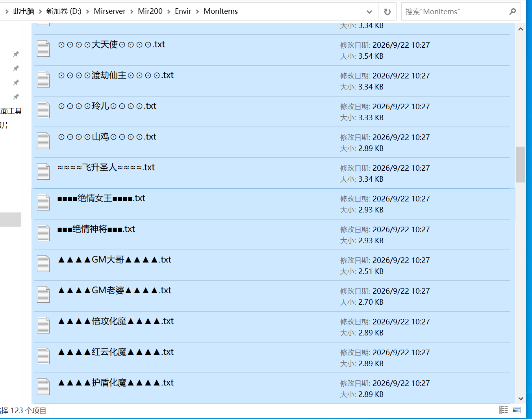Expand the chevron after Mir200
The width and height of the screenshot is (532, 419).
pyautogui.click(x=169, y=11)
